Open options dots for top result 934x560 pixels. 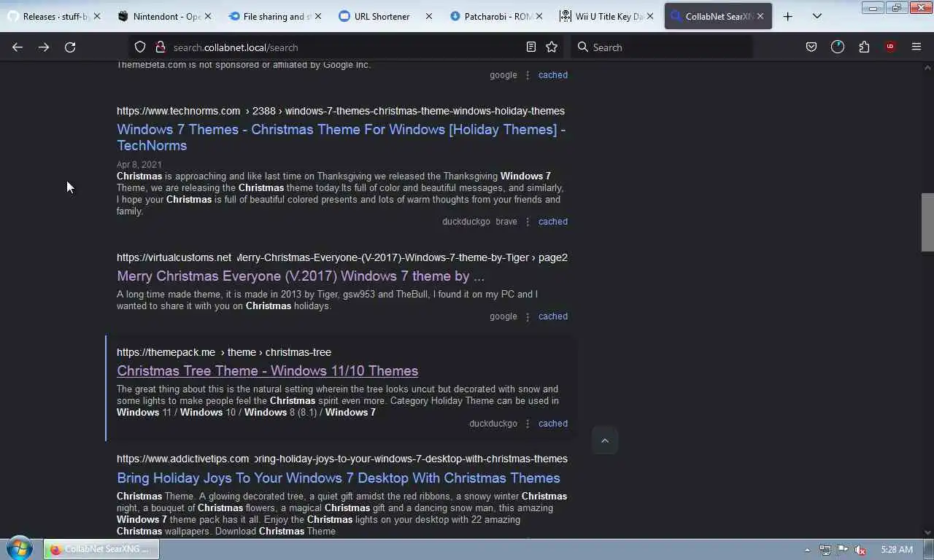pyautogui.click(x=528, y=75)
